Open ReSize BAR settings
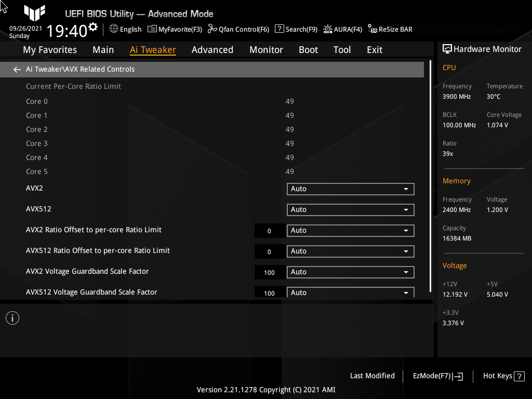 click(390, 29)
